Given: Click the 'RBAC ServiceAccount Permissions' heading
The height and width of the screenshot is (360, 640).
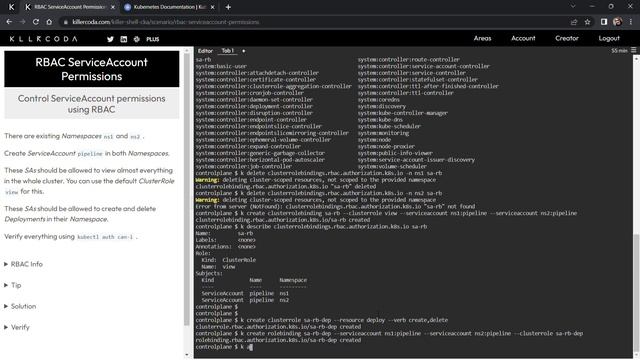Looking at the screenshot, I should click(91, 69).
